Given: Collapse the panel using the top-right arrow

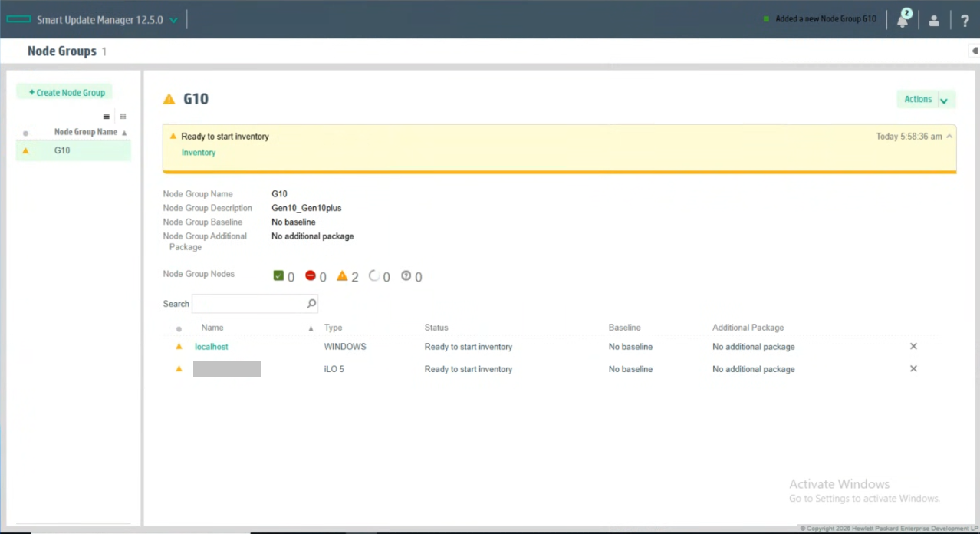Looking at the screenshot, I should pos(974,51).
